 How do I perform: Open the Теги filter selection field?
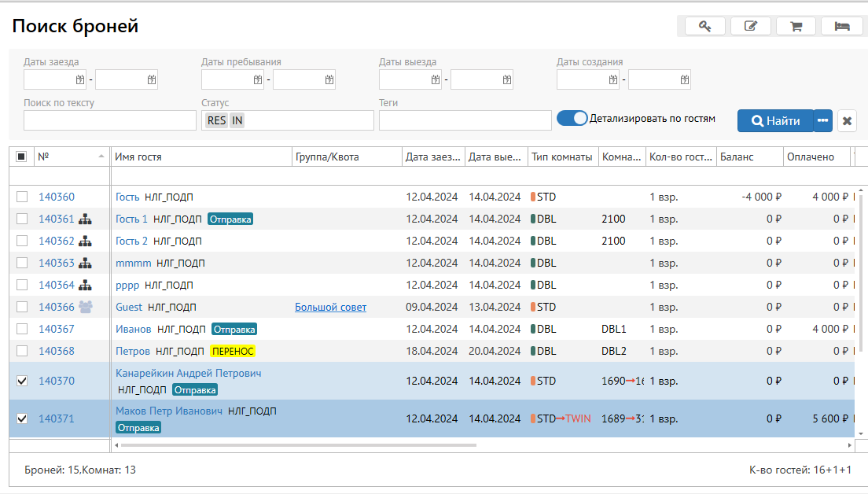tap(465, 120)
